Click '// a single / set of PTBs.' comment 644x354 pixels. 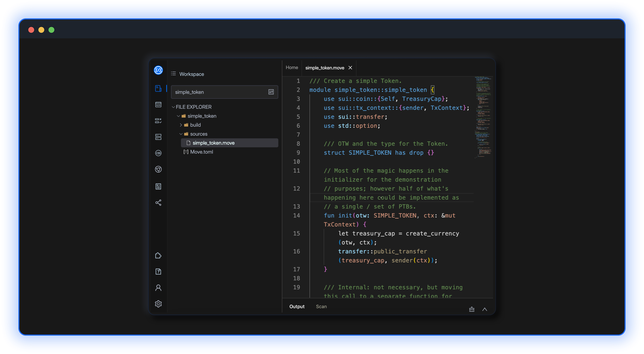(370, 206)
